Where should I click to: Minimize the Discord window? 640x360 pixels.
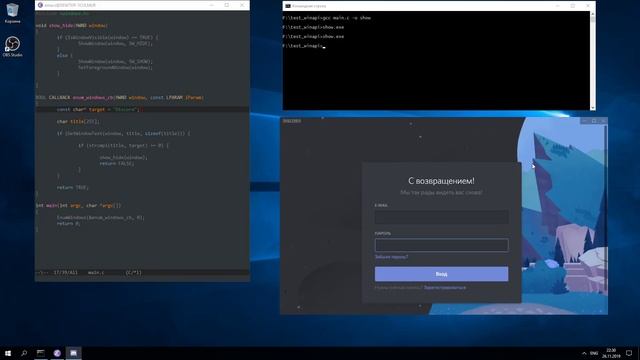(x=584, y=121)
